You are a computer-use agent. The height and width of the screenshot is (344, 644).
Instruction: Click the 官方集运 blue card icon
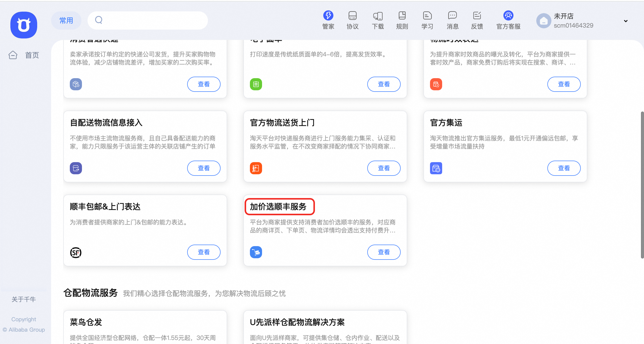point(436,168)
